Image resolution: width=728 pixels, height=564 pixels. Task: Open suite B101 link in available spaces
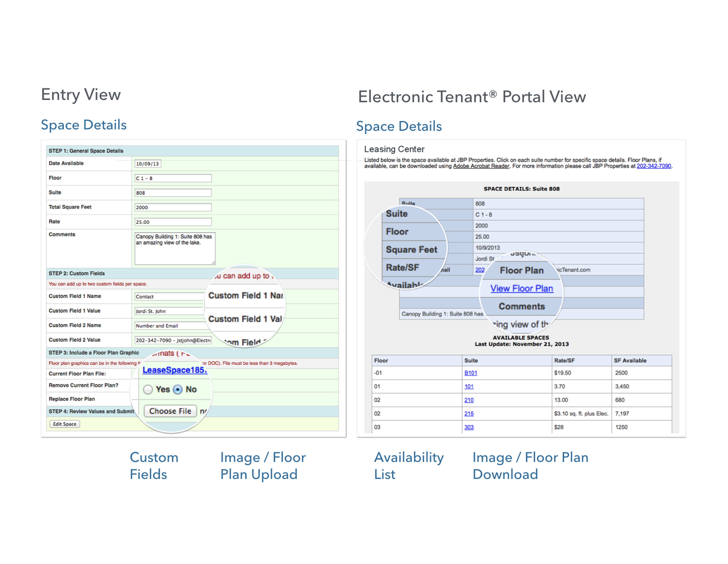[471, 373]
